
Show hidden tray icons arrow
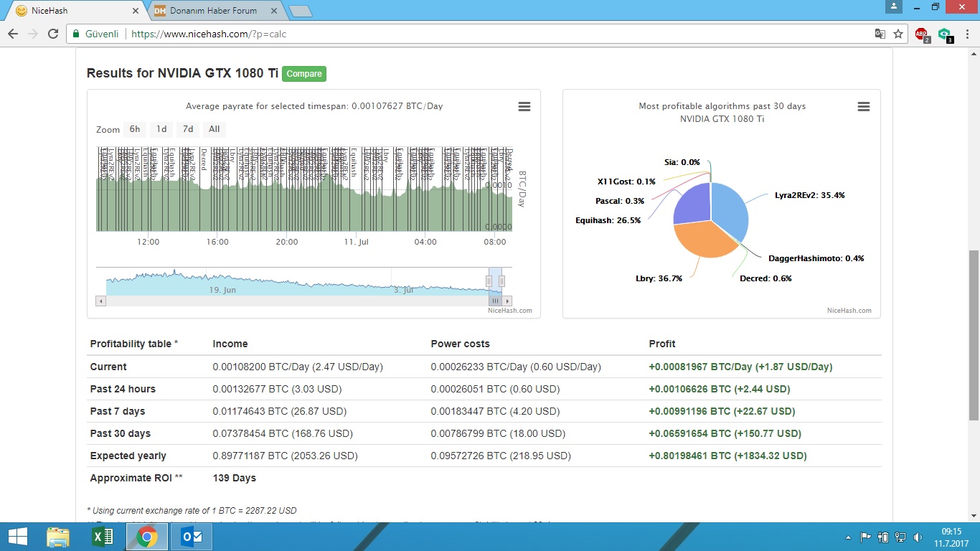tap(849, 537)
